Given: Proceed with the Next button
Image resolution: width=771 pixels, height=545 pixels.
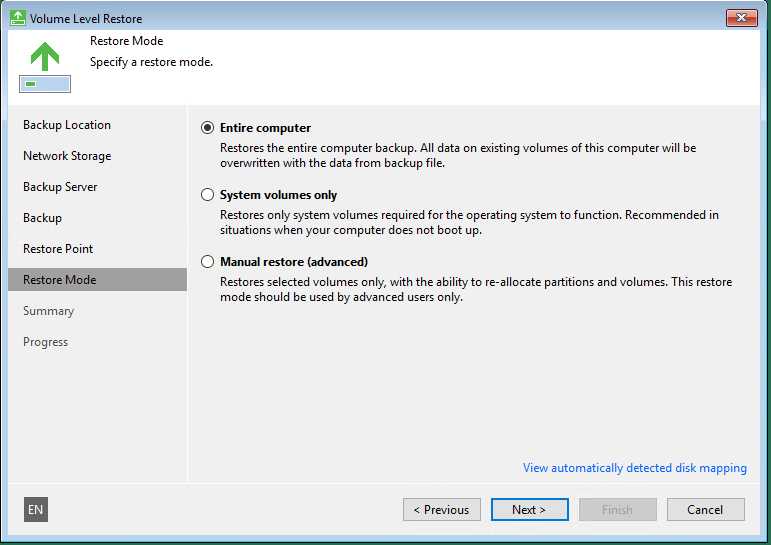Looking at the screenshot, I should click(x=530, y=510).
